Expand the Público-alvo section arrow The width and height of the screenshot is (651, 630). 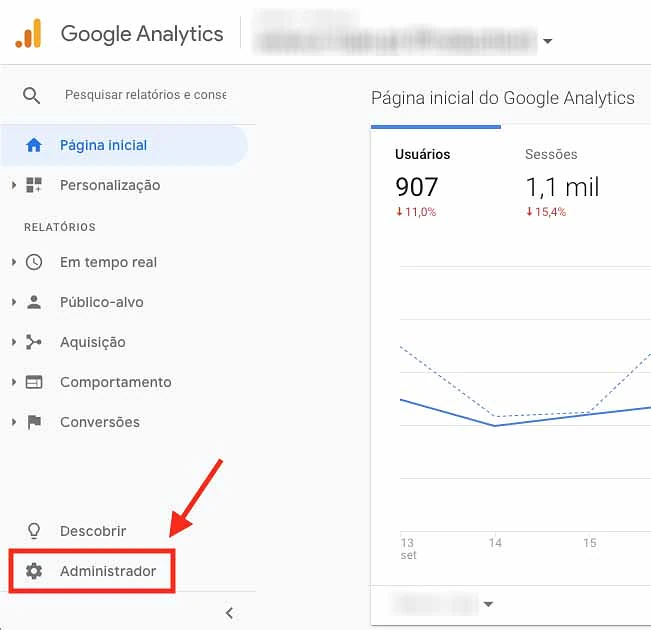point(14,302)
